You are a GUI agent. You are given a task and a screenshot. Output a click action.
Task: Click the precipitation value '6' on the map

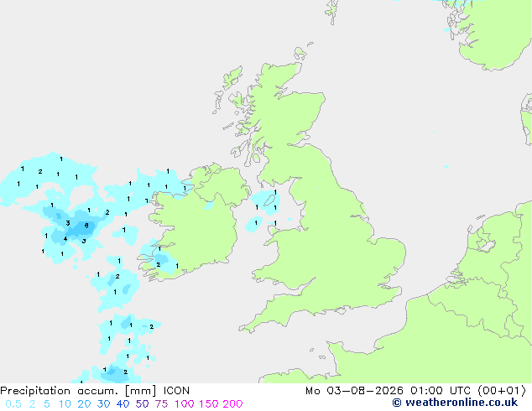[x=86, y=226]
